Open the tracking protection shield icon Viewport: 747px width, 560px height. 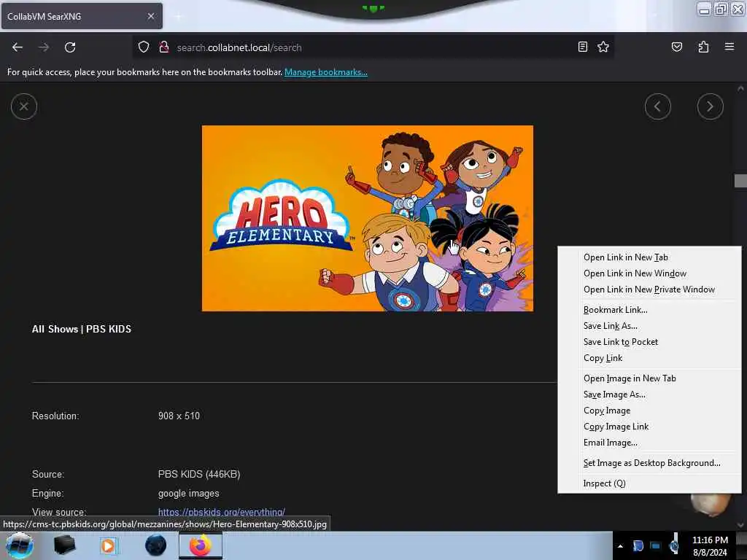(x=144, y=47)
